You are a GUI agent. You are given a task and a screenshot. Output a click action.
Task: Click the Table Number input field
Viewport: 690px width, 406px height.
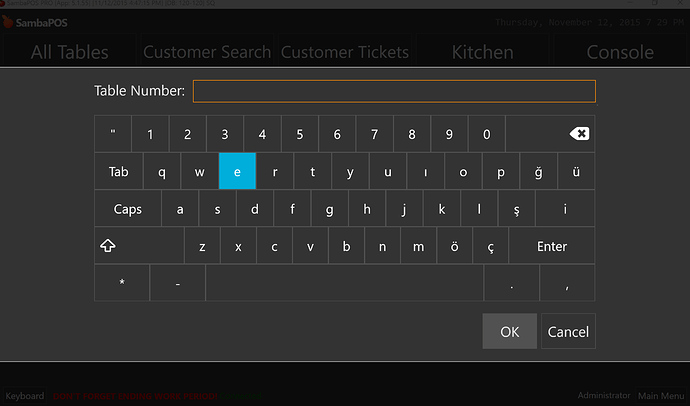click(x=394, y=91)
